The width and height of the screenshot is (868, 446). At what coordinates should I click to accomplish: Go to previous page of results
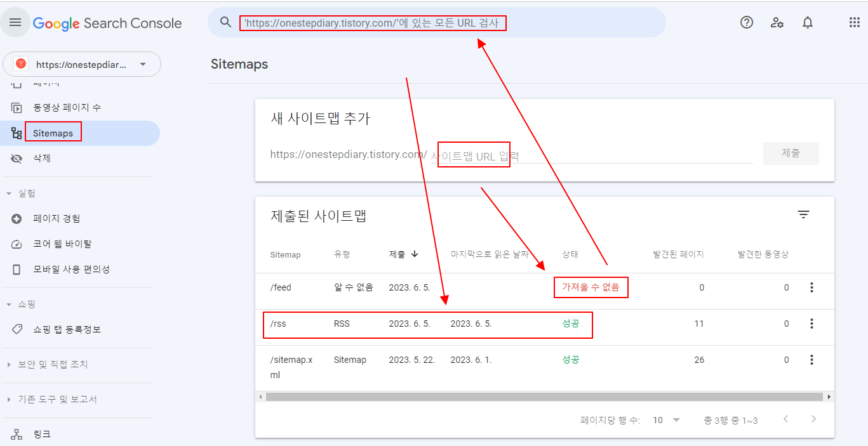[x=786, y=419]
